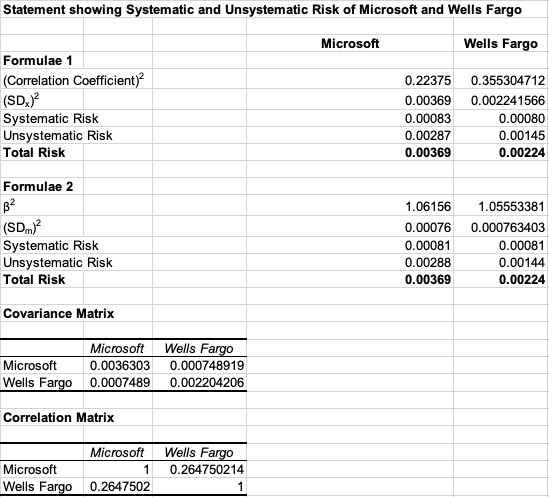Click the value 0.00288

coord(428,263)
